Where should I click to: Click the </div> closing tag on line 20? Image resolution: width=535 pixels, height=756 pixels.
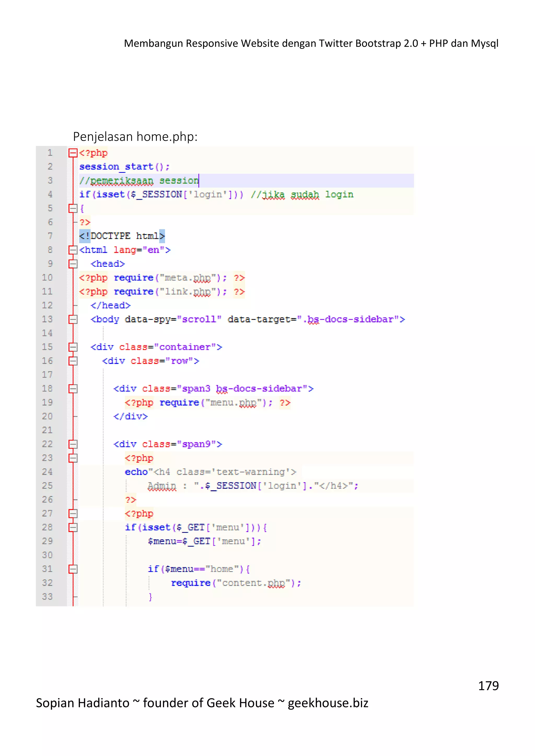coord(130,416)
